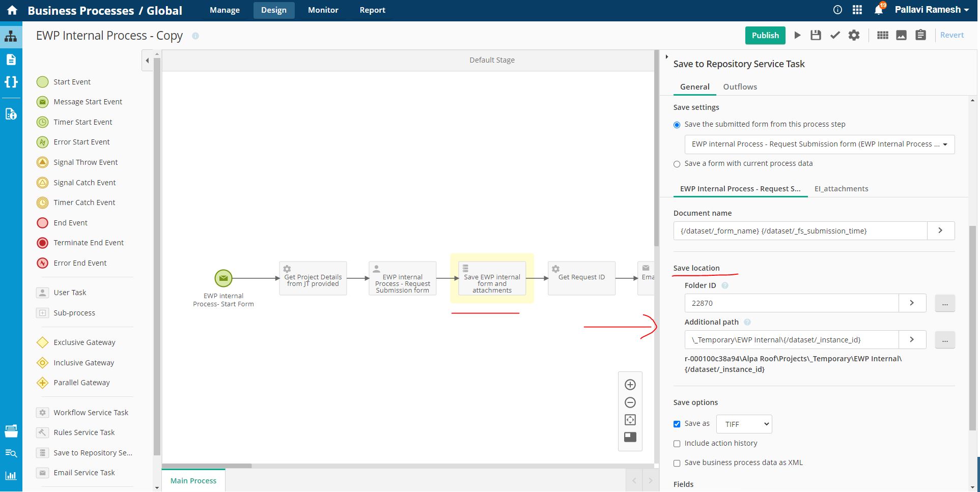Image resolution: width=980 pixels, height=492 pixels.
Task: Select the Exclusive Gateway shape
Action: (43, 342)
